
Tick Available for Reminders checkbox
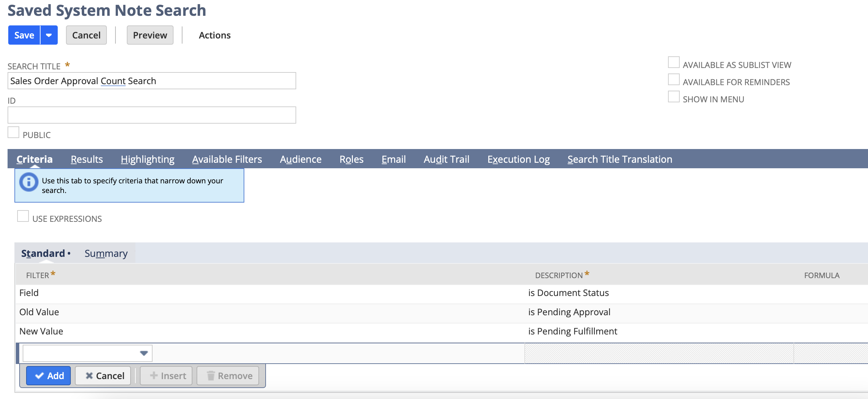[674, 80]
